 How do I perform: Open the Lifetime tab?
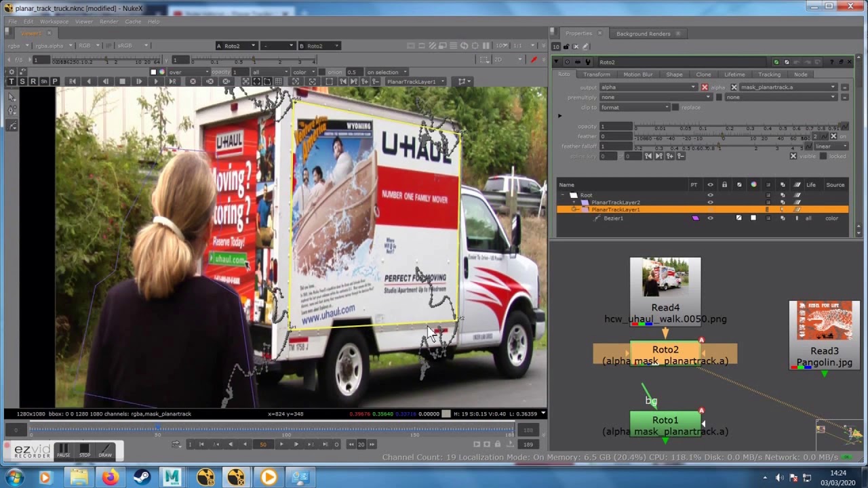tap(734, 75)
